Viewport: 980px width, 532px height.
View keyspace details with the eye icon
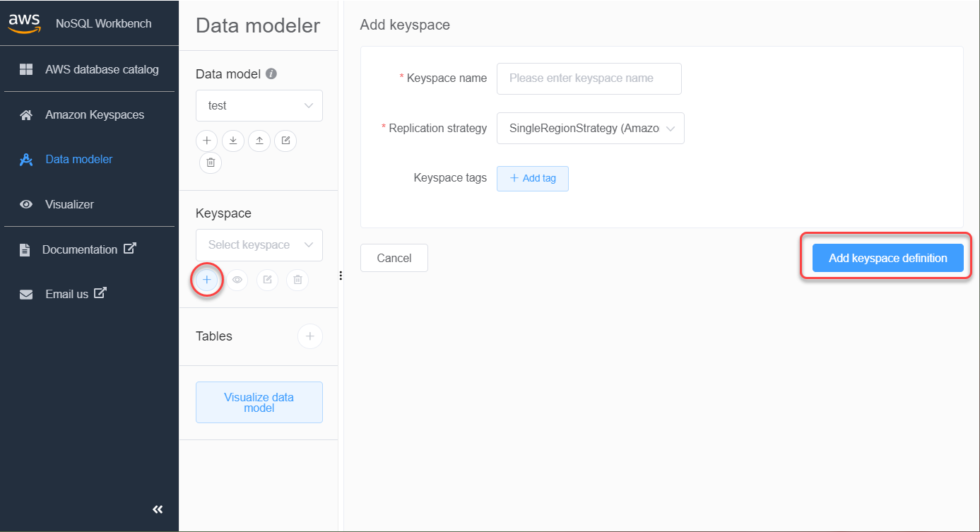(237, 280)
